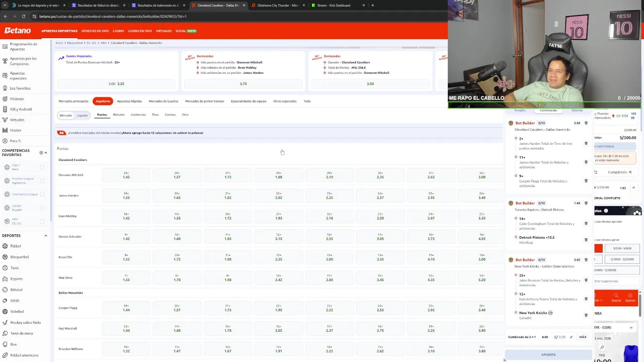
Task: Select the Box sport icon
Action: click(x=5, y=344)
